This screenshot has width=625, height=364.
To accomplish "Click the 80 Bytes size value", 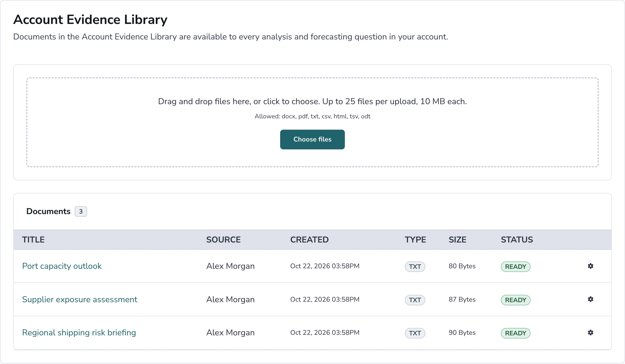I will pyautogui.click(x=462, y=266).
